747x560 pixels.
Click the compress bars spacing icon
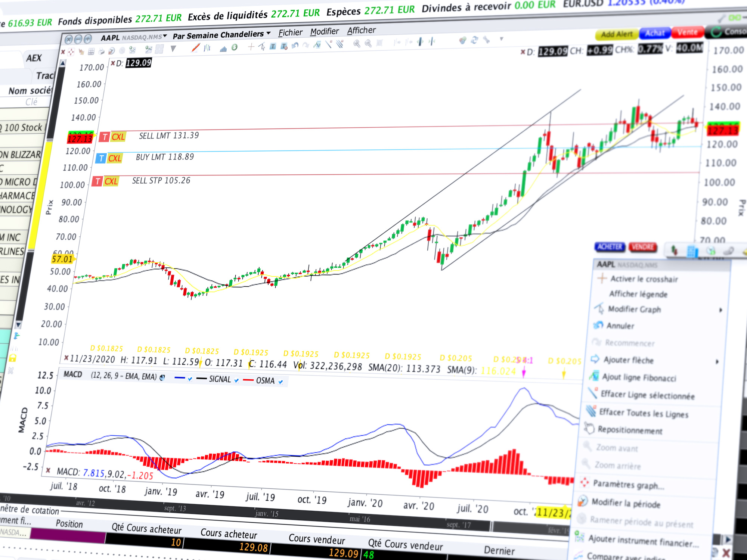point(432,41)
